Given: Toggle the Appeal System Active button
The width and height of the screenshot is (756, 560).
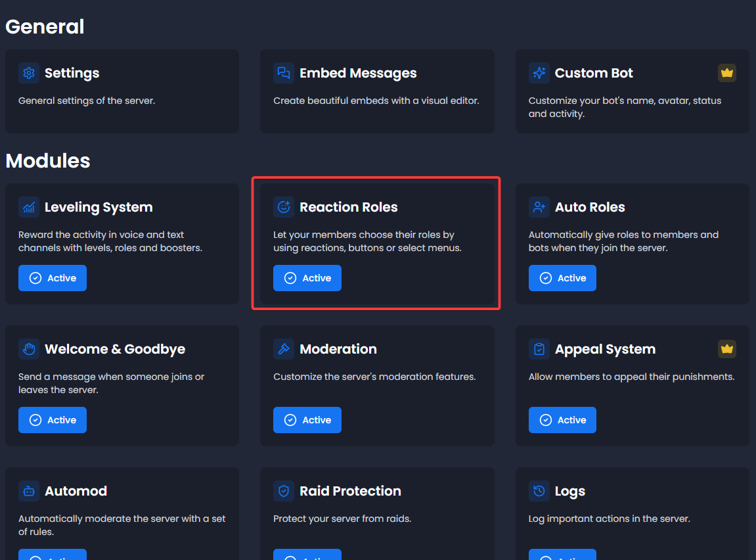Looking at the screenshot, I should (x=562, y=419).
